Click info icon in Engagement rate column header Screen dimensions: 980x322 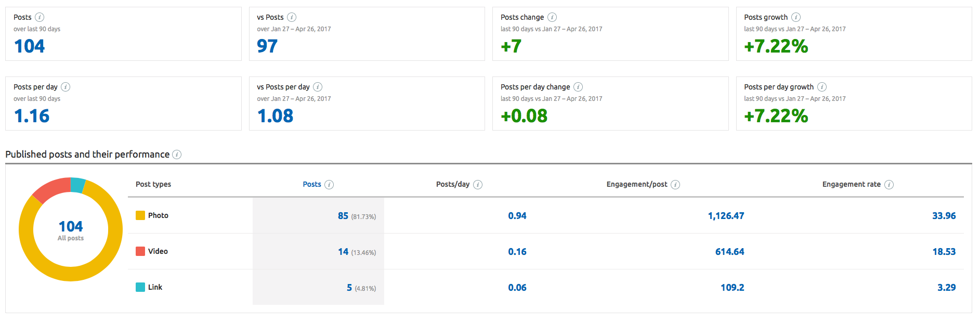click(889, 185)
